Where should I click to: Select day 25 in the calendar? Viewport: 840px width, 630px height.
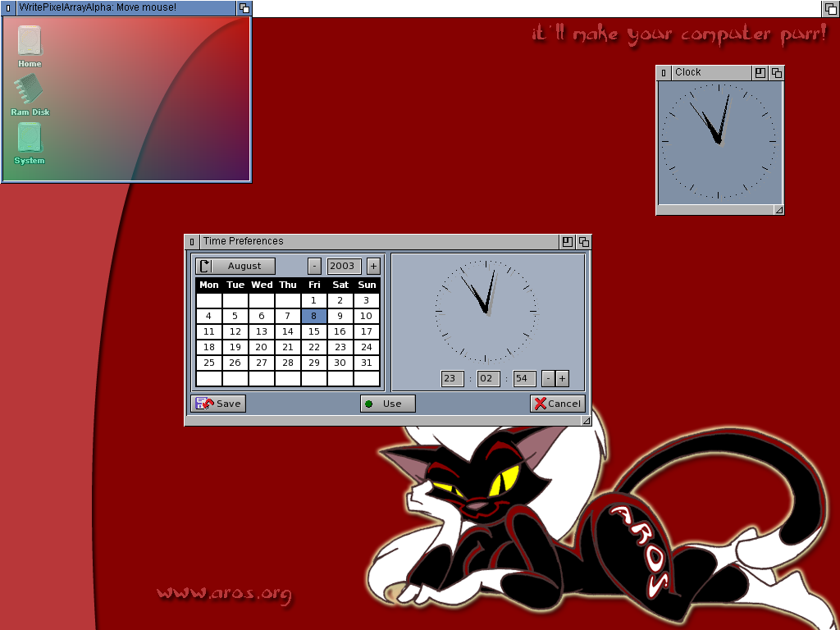(209, 363)
